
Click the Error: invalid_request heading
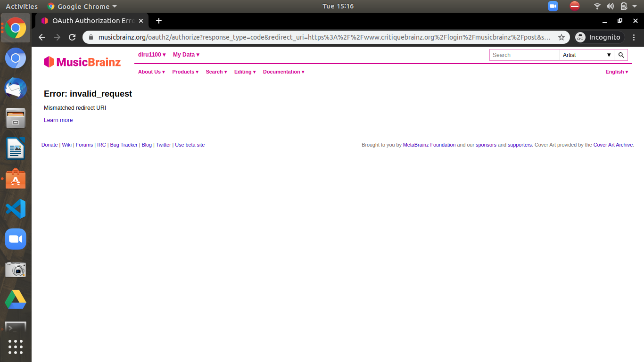pyautogui.click(x=88, y=94)
